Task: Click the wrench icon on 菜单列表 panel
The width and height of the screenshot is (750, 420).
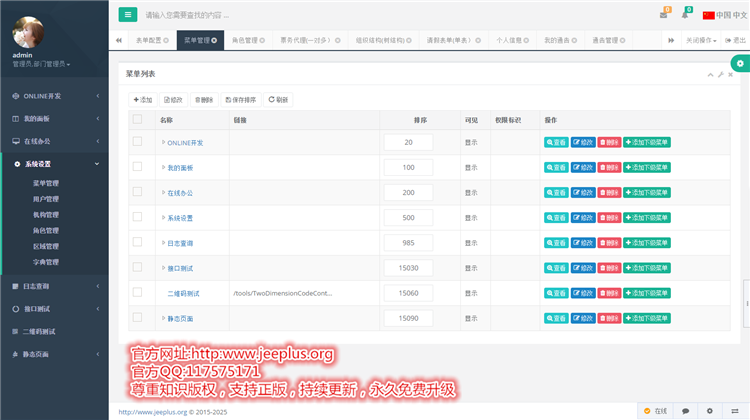Action: pyautogui.click(x=720, y=75)
